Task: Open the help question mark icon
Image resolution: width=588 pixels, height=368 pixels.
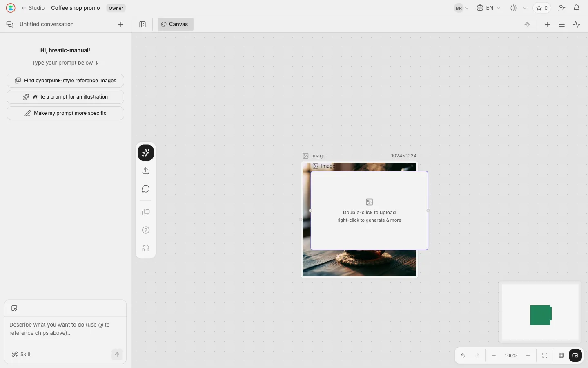Action: point(146,230)
